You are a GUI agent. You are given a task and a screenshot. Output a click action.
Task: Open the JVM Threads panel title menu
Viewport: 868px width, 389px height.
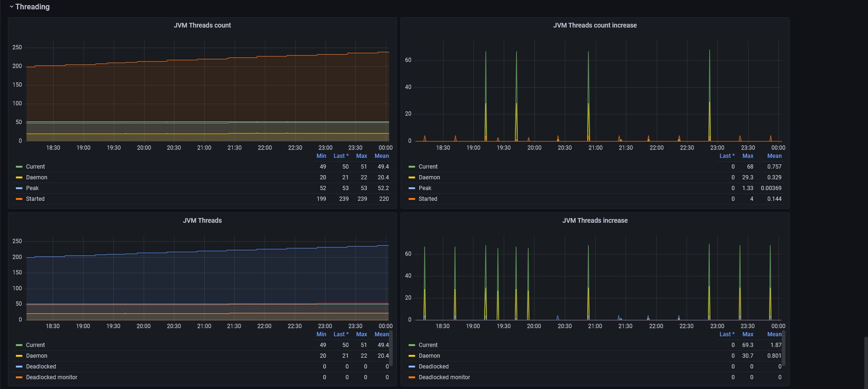coord(202,220)
